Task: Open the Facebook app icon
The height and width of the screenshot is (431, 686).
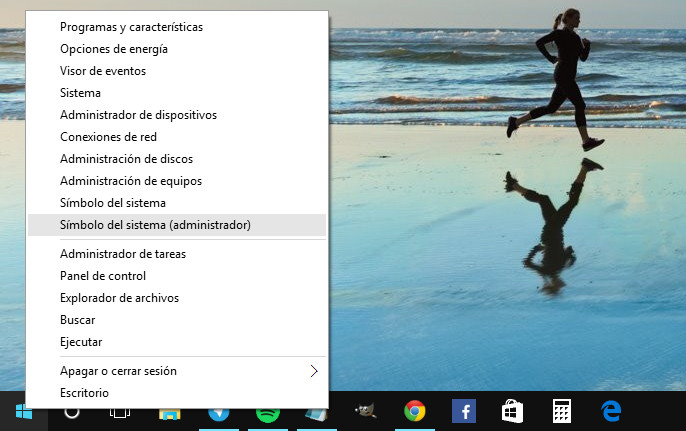Action: tap(464, 411)
